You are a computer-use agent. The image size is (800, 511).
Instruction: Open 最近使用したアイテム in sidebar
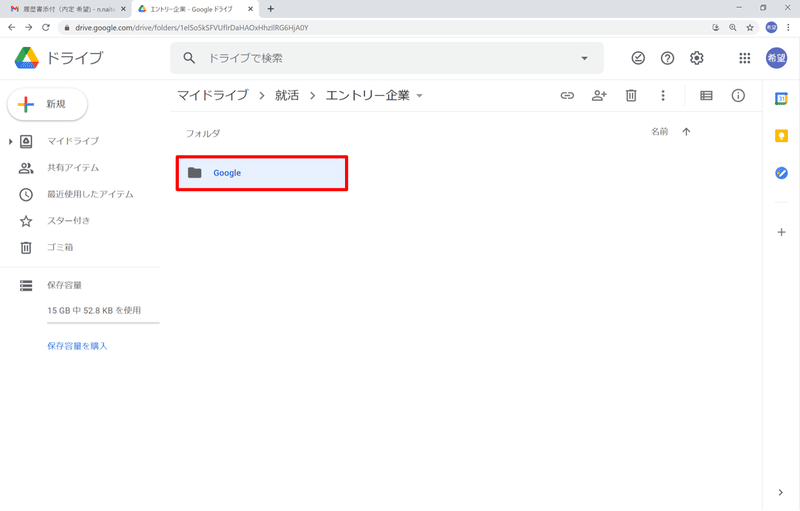(x=90, y=194)
